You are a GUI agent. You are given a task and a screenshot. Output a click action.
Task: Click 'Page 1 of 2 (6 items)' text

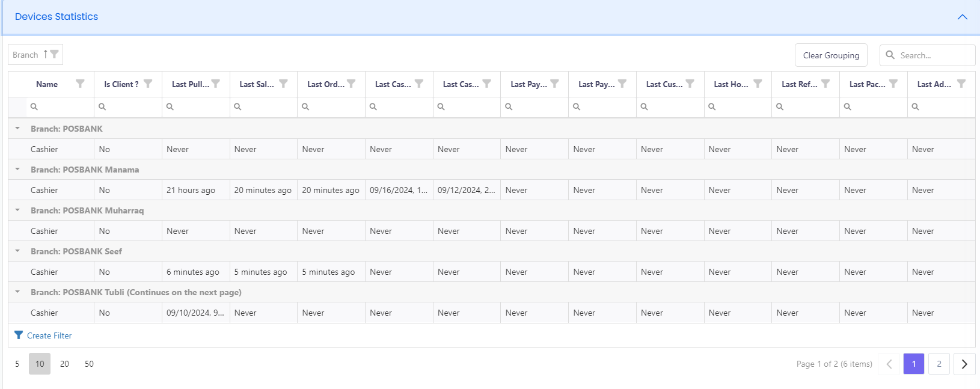[x=834, y=364]
